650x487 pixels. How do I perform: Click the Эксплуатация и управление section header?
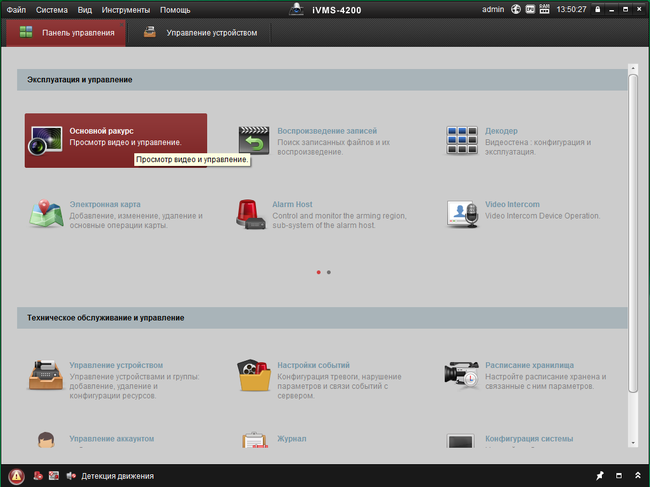322,80
